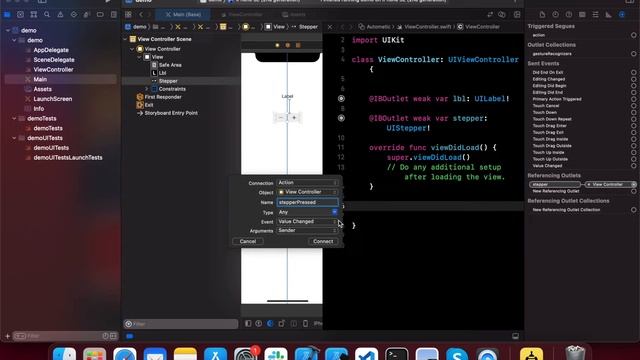Open Terminal from the Dock
The height and width of the screenshot is (360, 640).
[397, 354]
